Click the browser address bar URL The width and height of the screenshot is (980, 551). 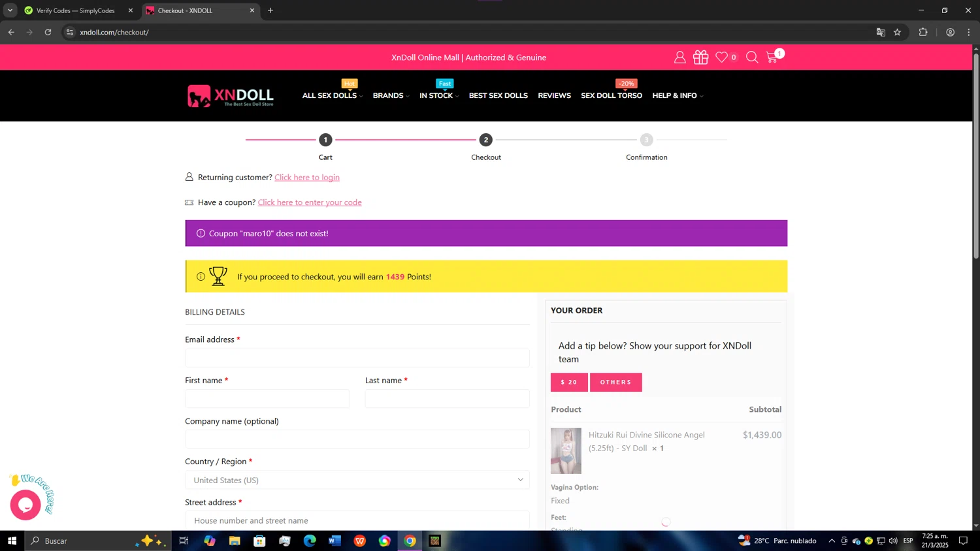pos(114,32)
